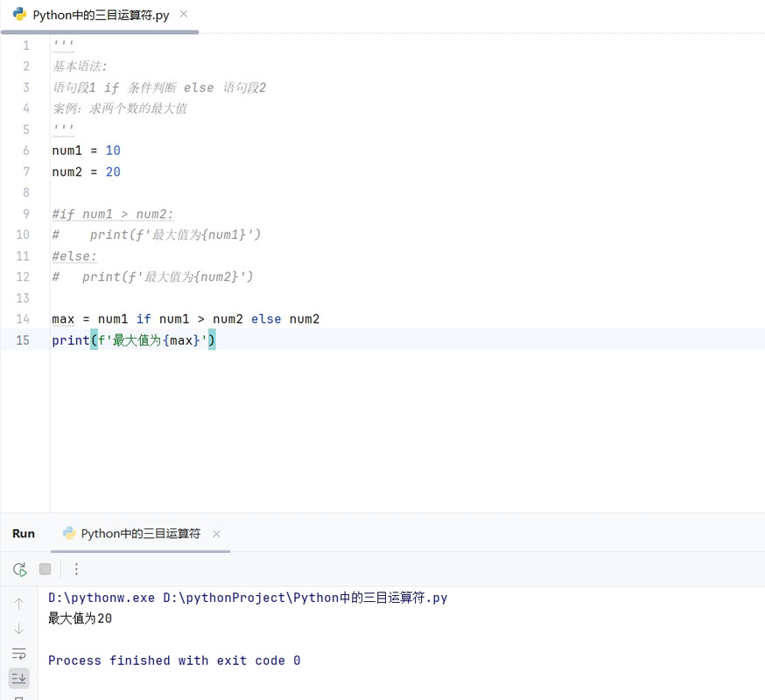
Task: Click the console output text 最大值为20
Action: click(80, 619)
